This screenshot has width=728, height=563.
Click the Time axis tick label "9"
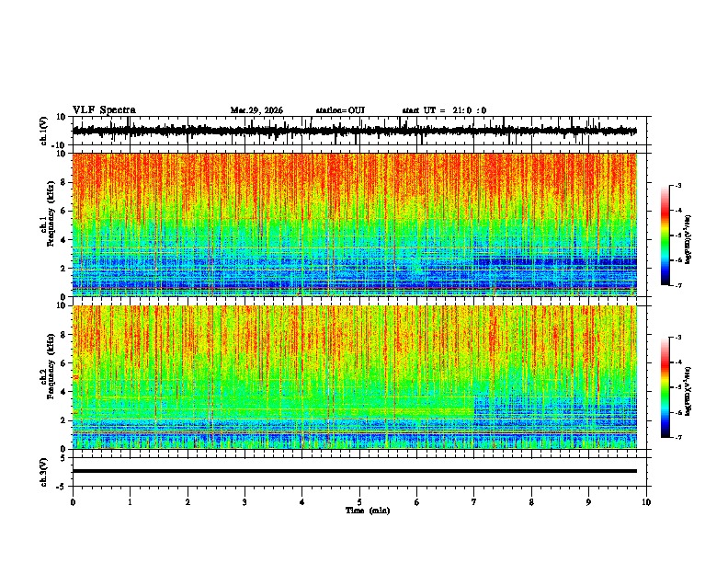(x=588, y=502)
